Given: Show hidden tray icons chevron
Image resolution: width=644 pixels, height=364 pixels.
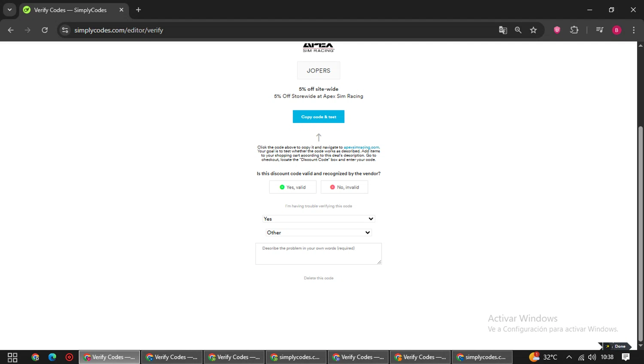Looking at the screenshot, I should [569, 357].
